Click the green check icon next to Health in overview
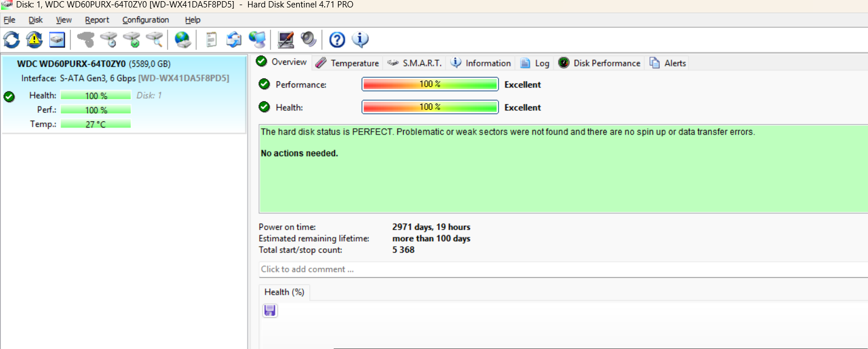This screenshot has height=349, width=868. [x=264, y=107]
